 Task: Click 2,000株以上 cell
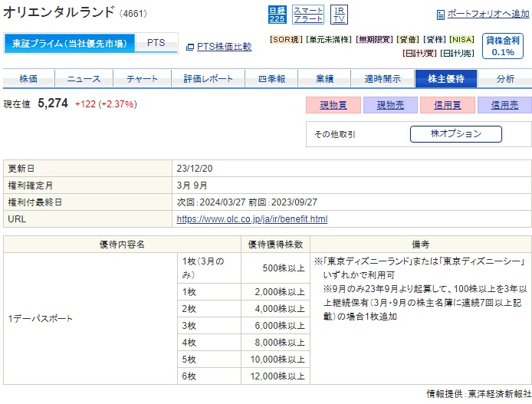coord(275,292)
